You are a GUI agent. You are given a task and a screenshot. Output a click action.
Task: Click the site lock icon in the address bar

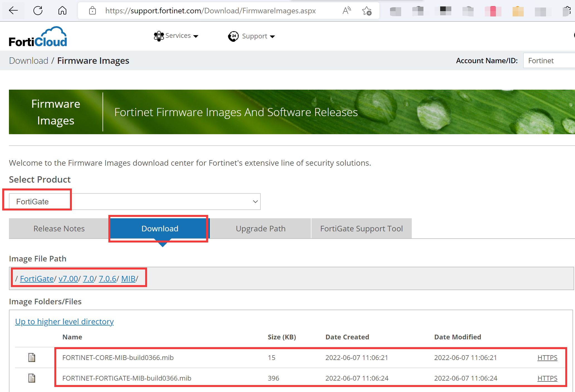tap(92, 11)
